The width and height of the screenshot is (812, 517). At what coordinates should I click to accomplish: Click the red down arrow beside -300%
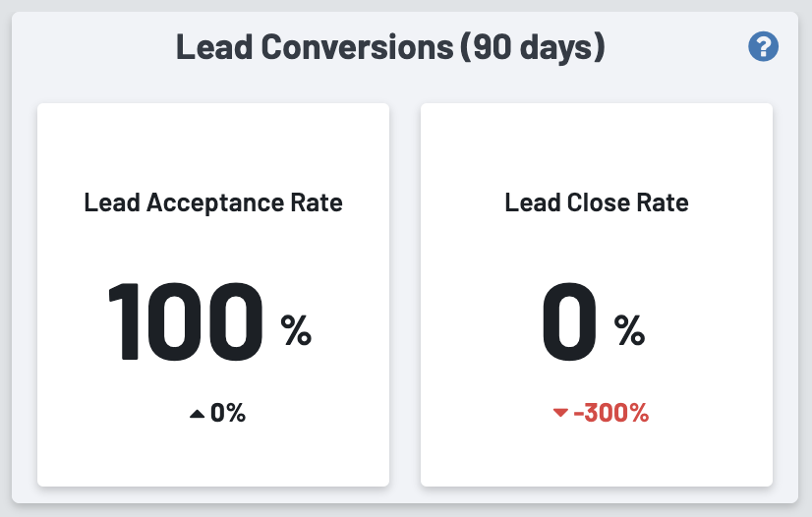pyautogui.click(x=560, y=413)
